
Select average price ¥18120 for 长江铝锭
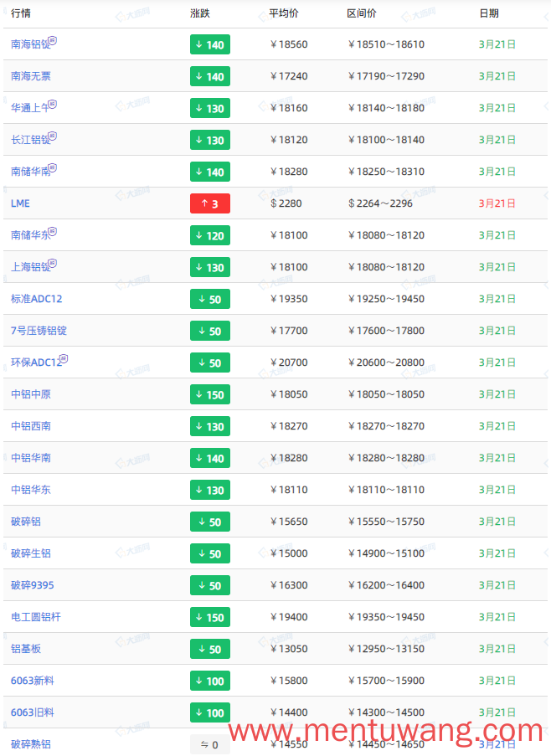(x=289, y=140)
